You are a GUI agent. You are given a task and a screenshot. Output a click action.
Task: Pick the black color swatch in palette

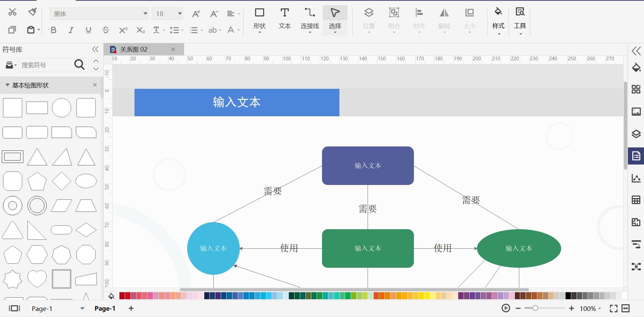[x=568, y=296]
